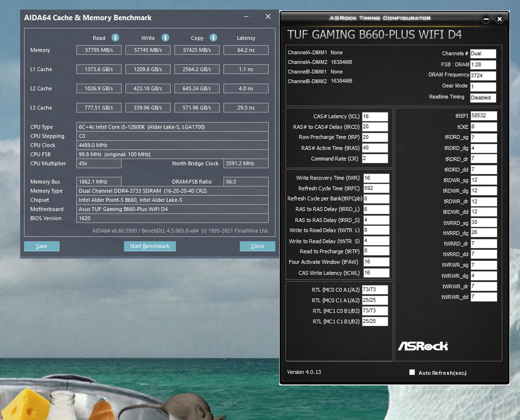The height and width of the screenshot is (420, 520).
Task: Click the Realtime Timing field showing Disabled
Action: click(x=483, y=98)
